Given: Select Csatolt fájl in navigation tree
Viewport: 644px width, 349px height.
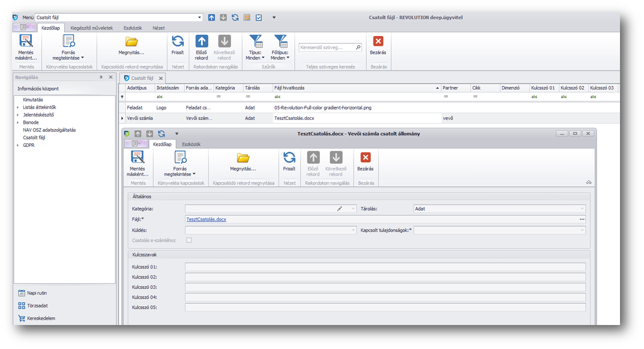Looking at the screenshot, I should click(x=35, y=138).
